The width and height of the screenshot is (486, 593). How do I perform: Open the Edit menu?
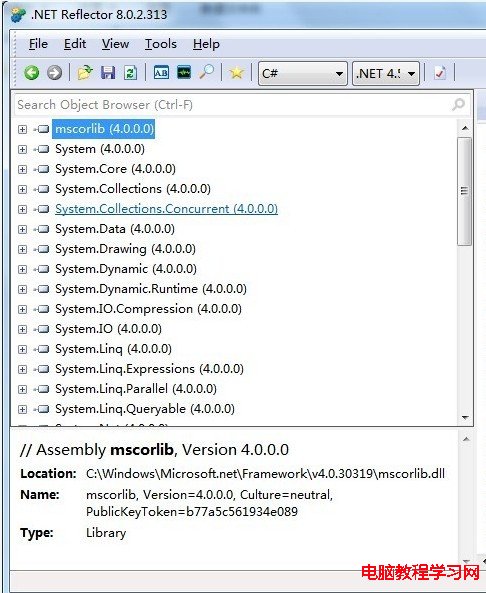(75, 44)
